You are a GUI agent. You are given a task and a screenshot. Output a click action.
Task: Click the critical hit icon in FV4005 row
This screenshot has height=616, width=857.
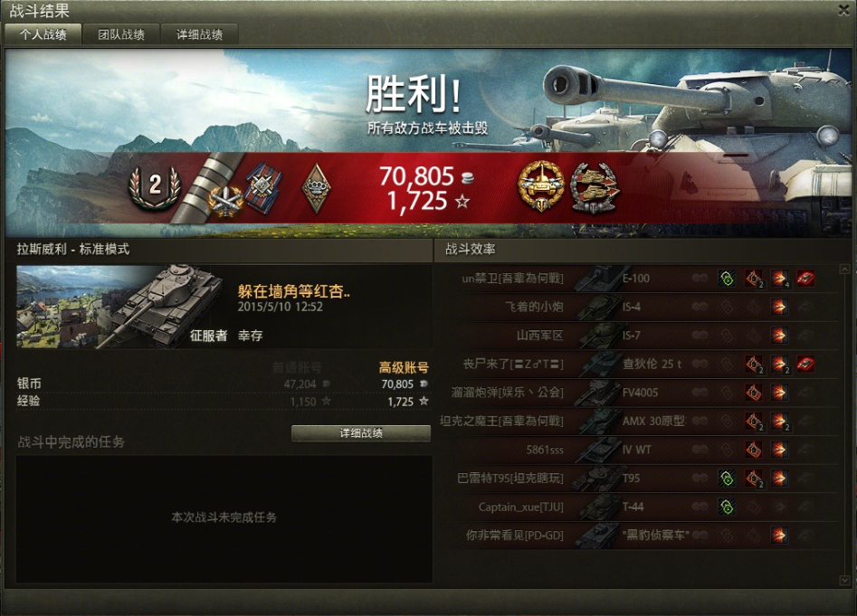(x=753, y=392)
